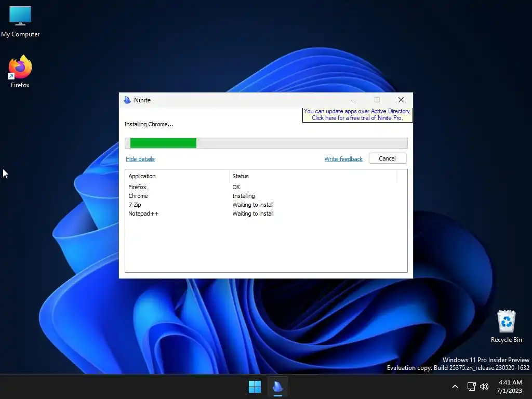532x399 pixels.
Task: Click the Notepad++ Waiting to install status
Action: 253,214
